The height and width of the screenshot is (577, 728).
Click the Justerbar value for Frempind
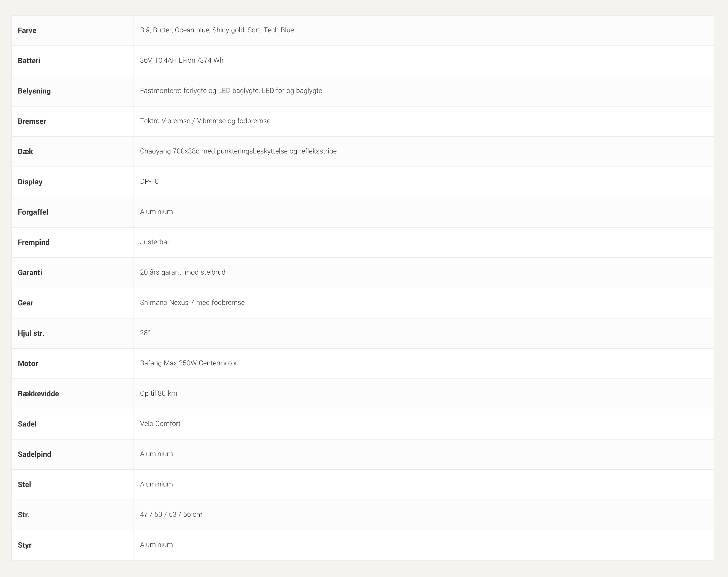(155, 242)
